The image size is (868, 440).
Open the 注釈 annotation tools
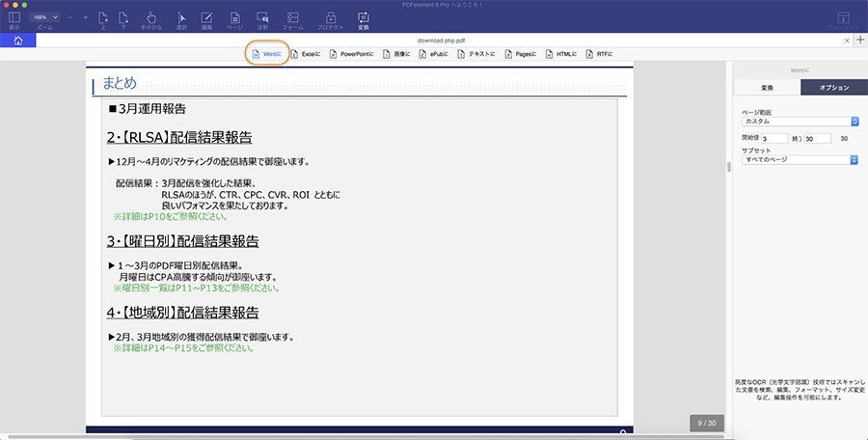coord(262,20)
